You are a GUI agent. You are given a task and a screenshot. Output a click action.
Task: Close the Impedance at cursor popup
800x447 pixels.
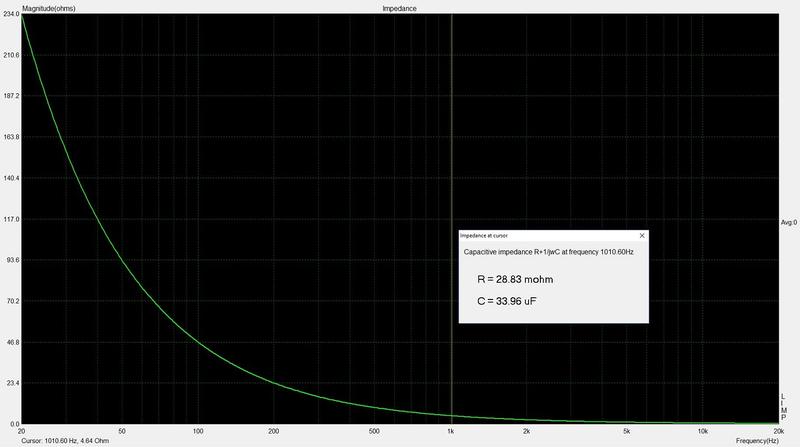point(642,235)
